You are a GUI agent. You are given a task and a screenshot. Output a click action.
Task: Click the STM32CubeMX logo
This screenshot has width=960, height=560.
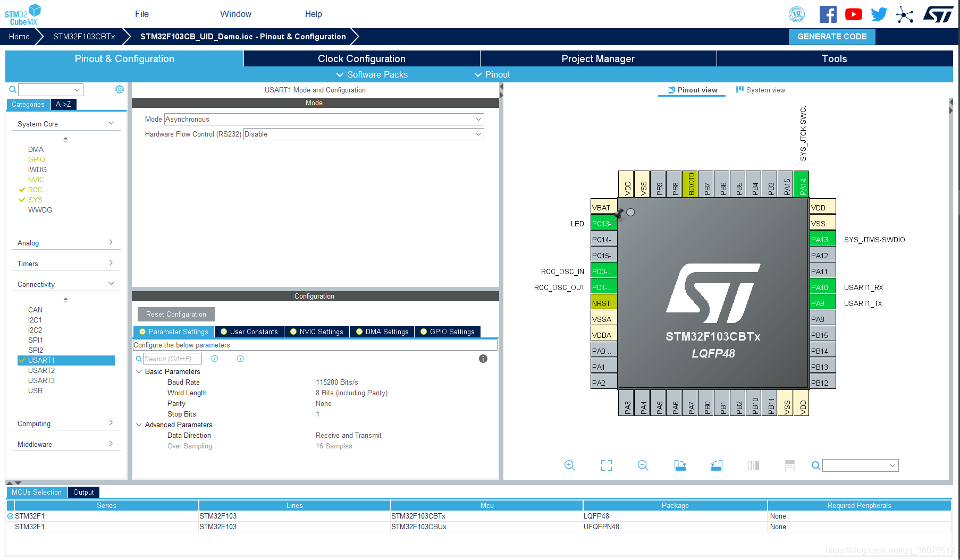click(x=23, y=14)
